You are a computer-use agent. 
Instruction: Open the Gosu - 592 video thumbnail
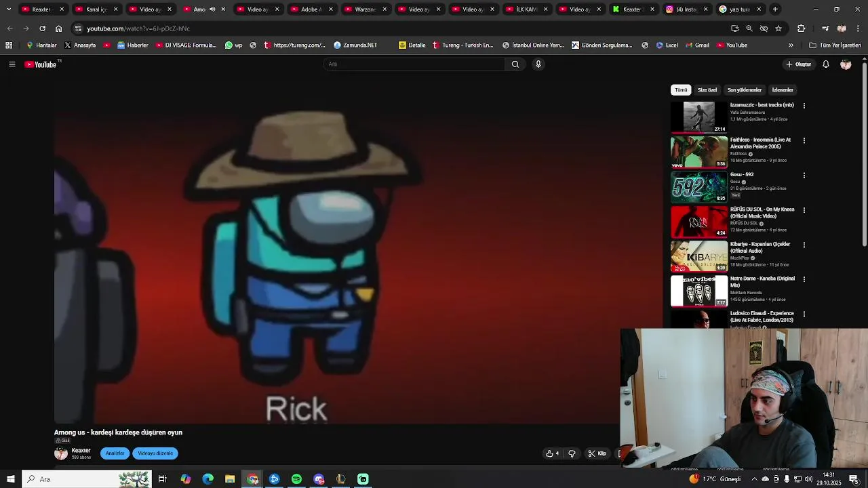point(699,187)
